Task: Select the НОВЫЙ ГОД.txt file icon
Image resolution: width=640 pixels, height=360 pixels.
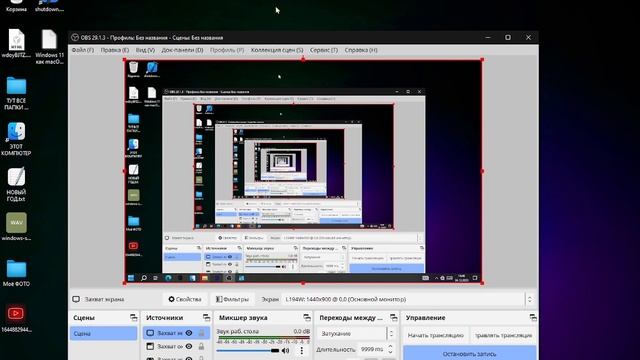Action: (x=16, y=185)
